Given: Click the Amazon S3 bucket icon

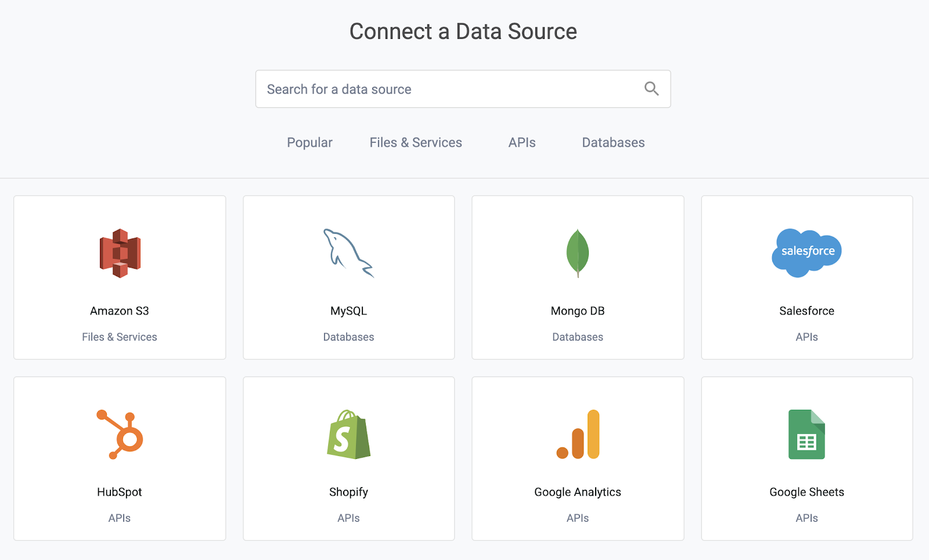Looking at the screenshot, I should click(120, 253).
